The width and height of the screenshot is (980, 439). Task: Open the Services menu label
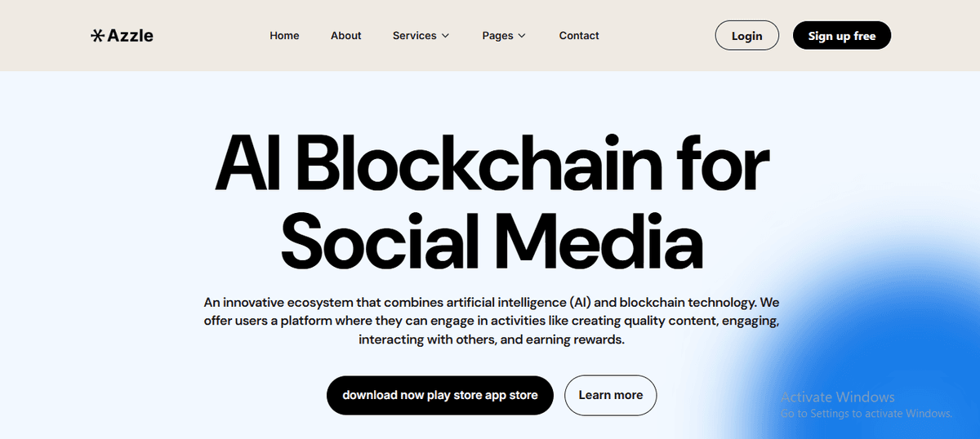pyautogui.click(x=414, y=36)
